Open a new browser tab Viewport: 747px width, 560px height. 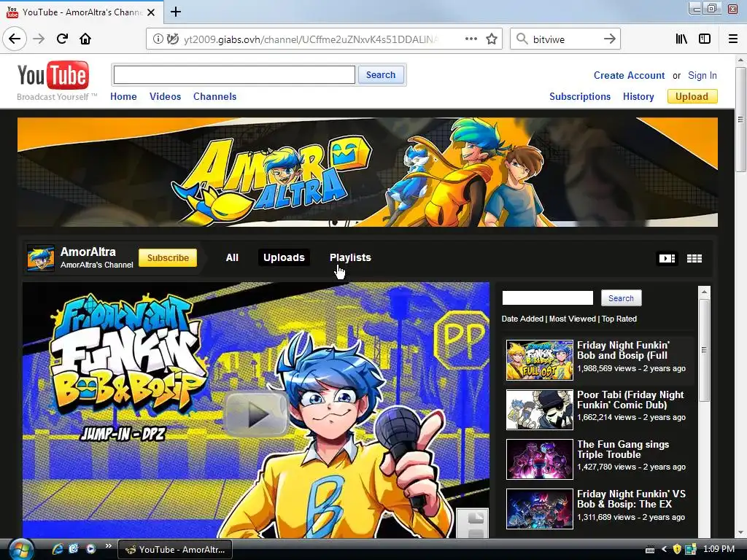pos(176,12)
